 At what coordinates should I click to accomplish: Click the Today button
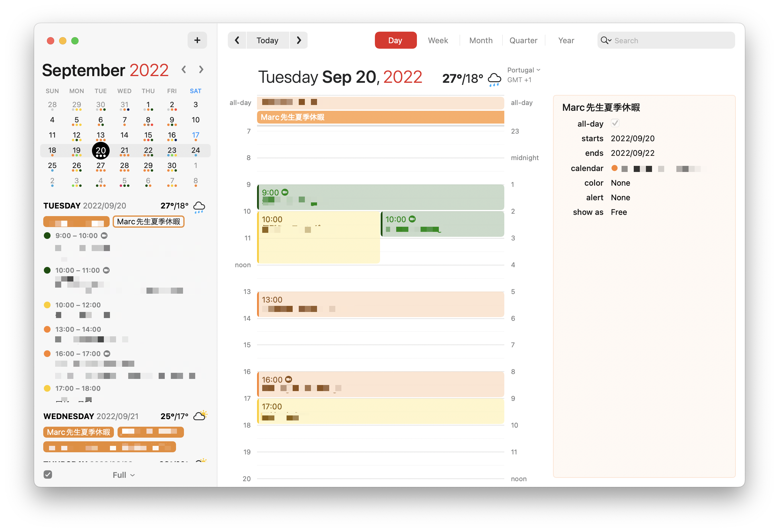pos(267,40)
